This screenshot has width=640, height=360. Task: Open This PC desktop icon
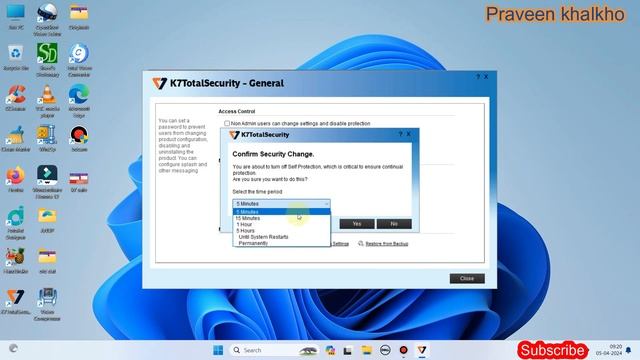[x=16, y=17]
